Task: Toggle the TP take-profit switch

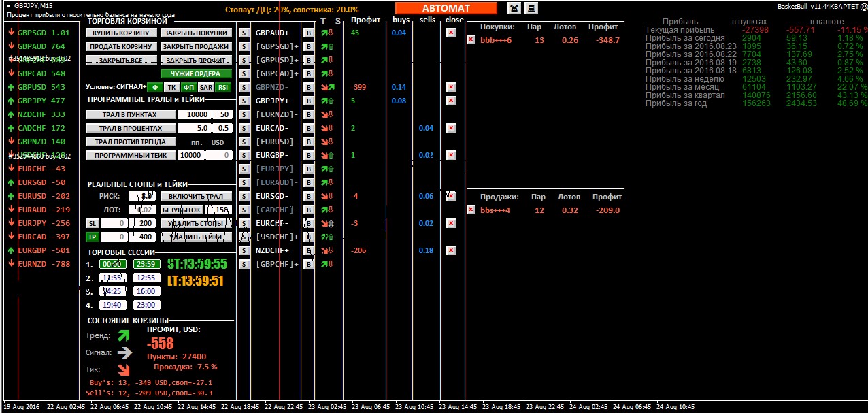Action: coord(92,237)
